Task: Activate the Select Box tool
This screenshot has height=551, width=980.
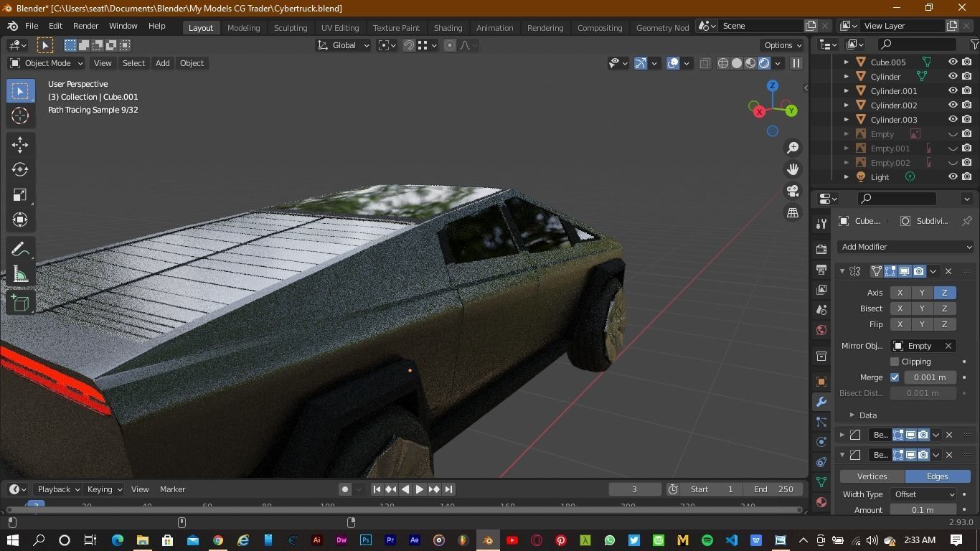Action: tap(20, 90)
